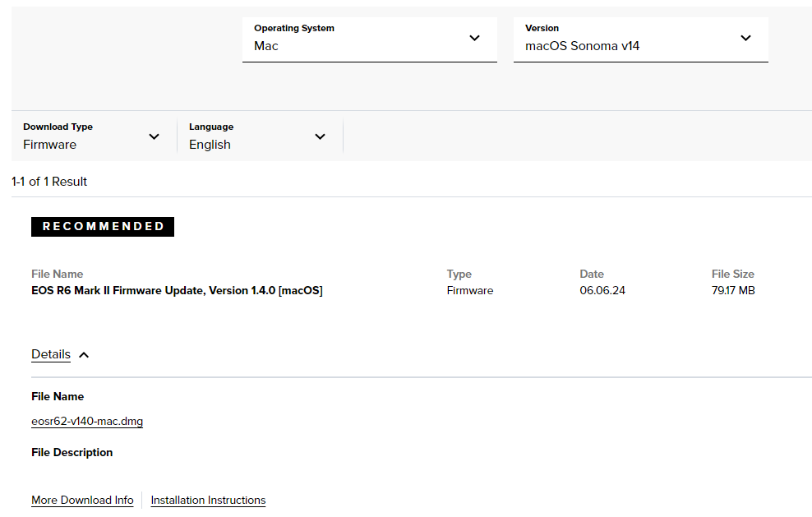Image resolution: width=812 pixels, height=517 pixels.
Task: Click the RECOMMENDED badge
Action: [103, 227]
